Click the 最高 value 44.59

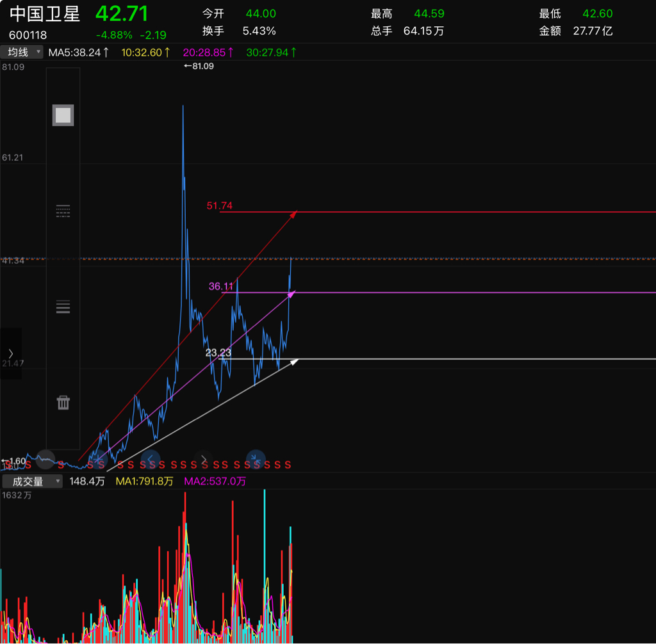click(x=429, y=14)
